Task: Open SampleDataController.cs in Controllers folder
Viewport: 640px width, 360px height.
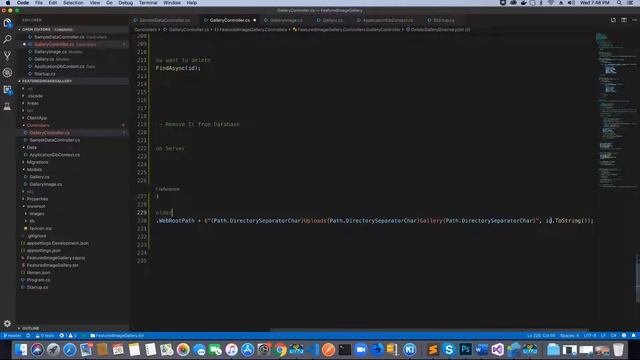Action: click(55, 140)
